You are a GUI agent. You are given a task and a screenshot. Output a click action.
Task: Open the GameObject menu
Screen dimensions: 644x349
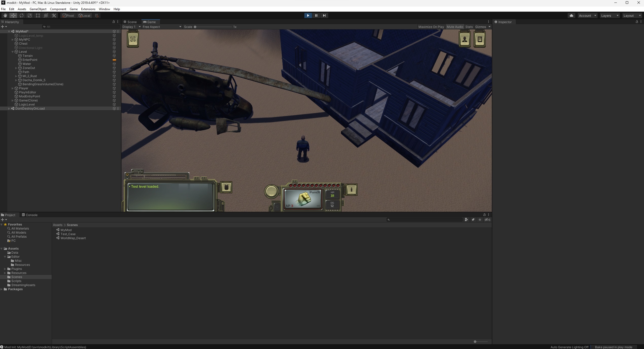coord(38,9)
